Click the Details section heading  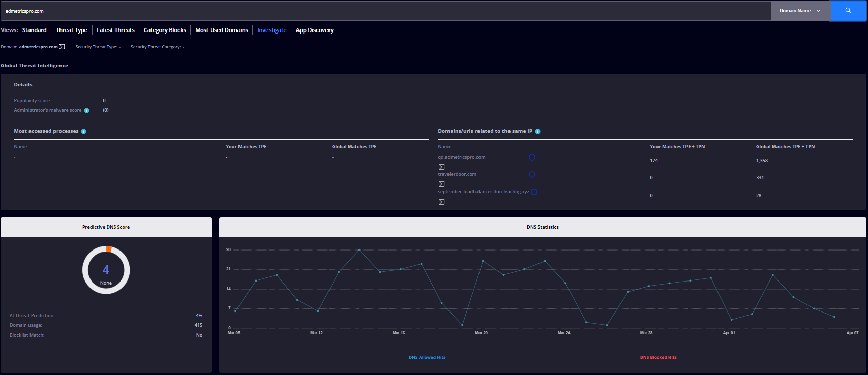[23, 85]
